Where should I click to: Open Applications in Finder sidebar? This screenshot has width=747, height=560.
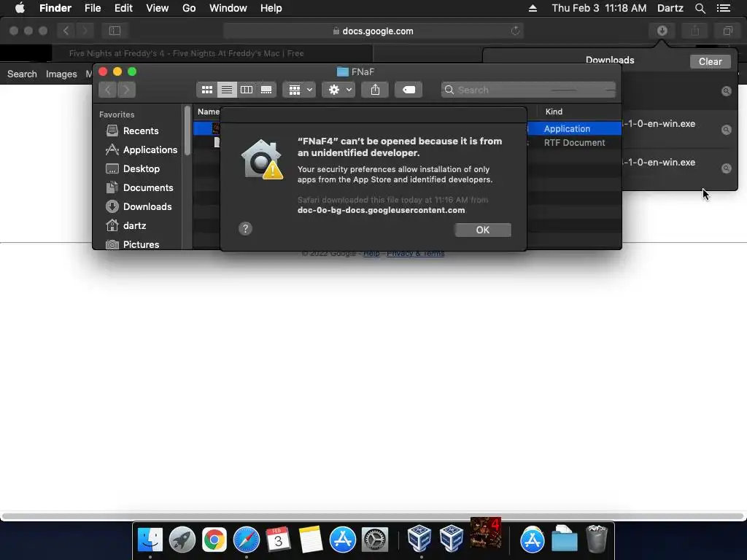pyautogui.click(x=141, y=149)
